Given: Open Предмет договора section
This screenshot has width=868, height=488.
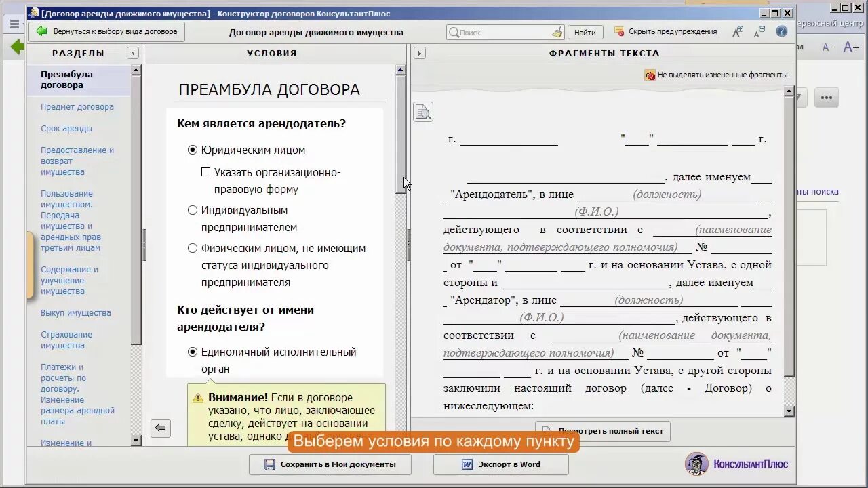Looking at the screenshot, I should (77, 107).
